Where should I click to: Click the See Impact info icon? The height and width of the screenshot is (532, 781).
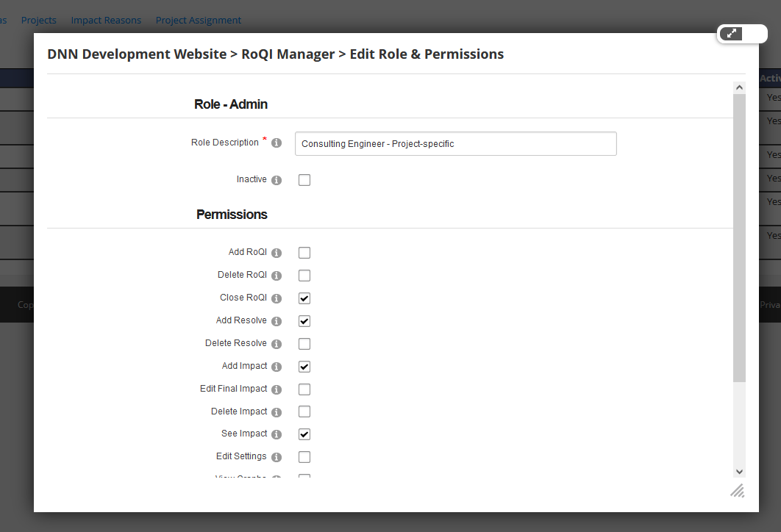[277, 434]
